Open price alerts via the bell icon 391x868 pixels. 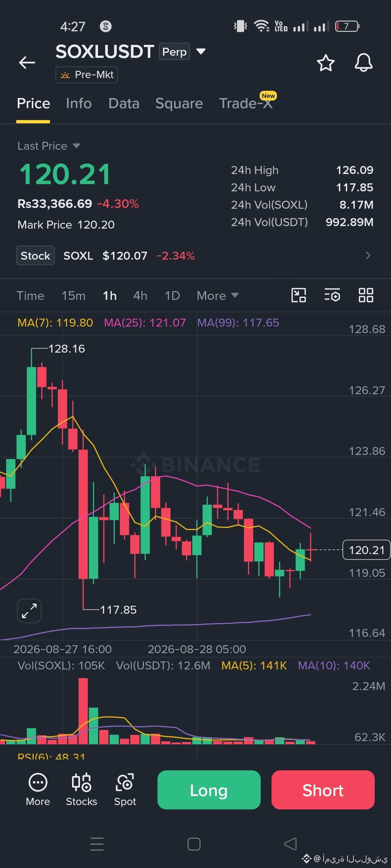[363, 63]
